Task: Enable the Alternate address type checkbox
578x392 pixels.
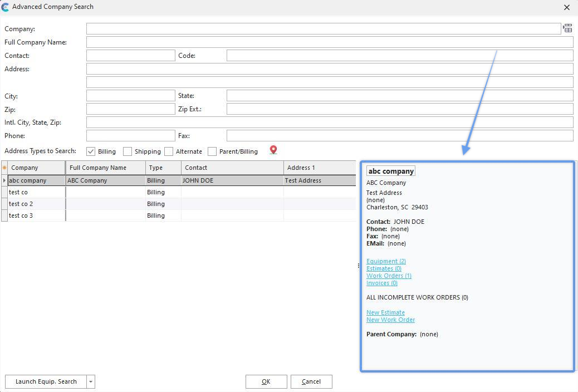Action: coord(169,151)
